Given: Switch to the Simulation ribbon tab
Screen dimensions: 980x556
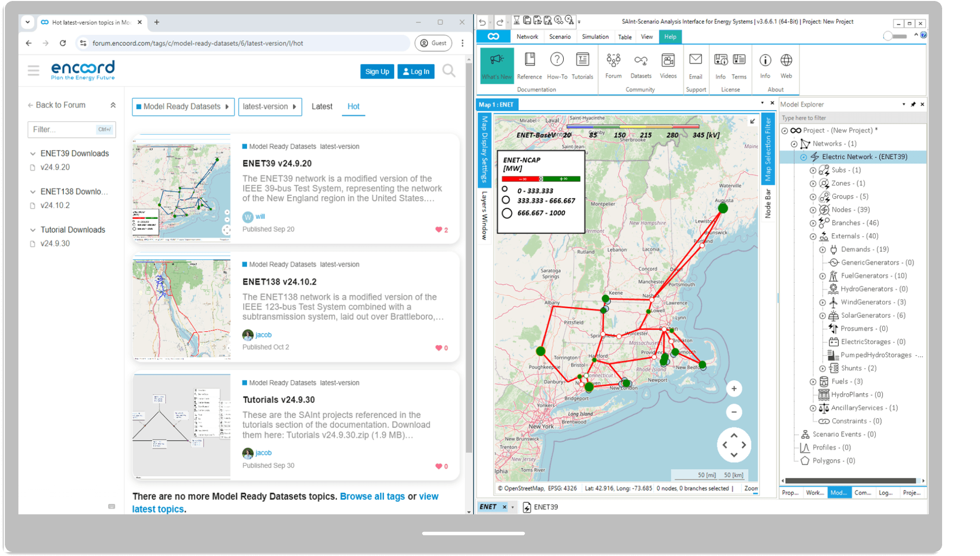Looking at the screenshot, I should pos(595,37).
